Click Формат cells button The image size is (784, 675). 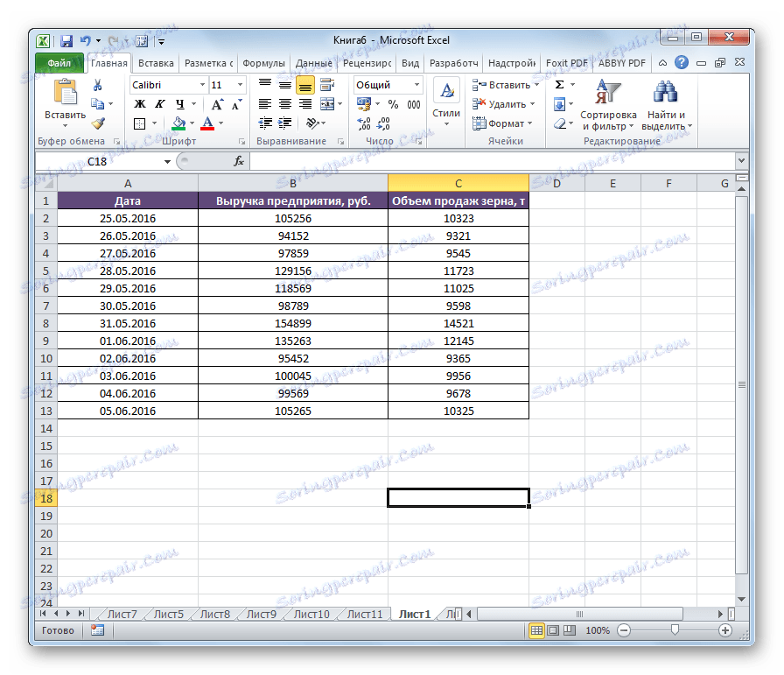point(502,123)
